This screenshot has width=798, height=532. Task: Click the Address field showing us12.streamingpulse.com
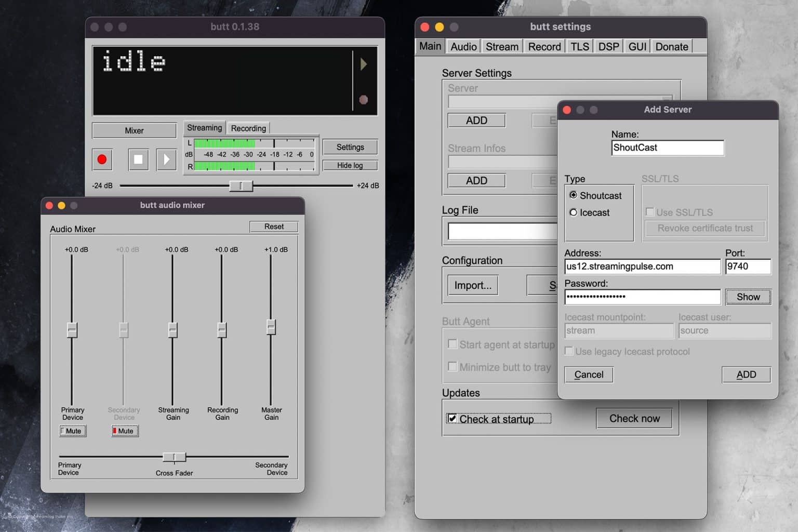(x=642, y=267)
